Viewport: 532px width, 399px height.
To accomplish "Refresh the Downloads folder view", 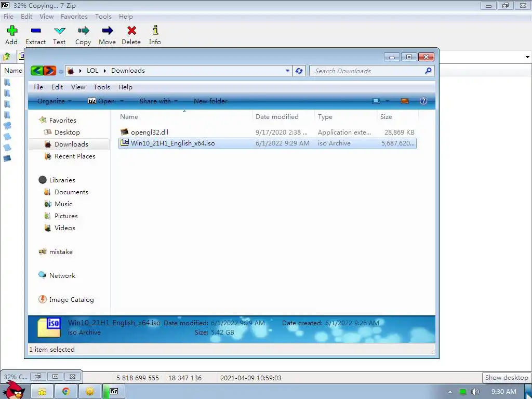I will 299,71.
